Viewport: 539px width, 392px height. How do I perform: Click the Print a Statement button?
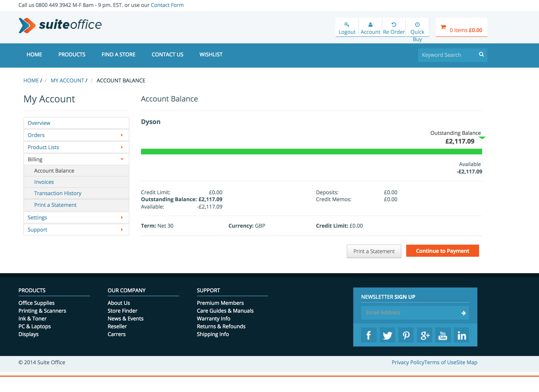point(374,251)
